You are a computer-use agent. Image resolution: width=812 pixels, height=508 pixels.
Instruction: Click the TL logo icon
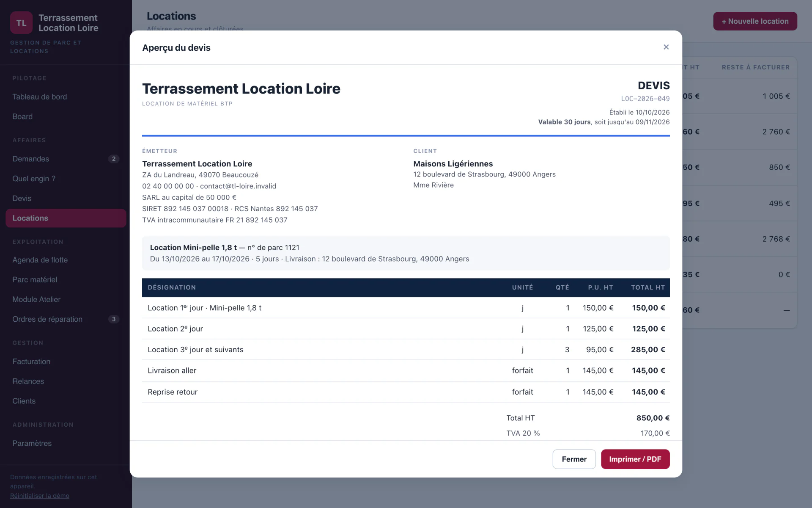[x=21, y=23]
